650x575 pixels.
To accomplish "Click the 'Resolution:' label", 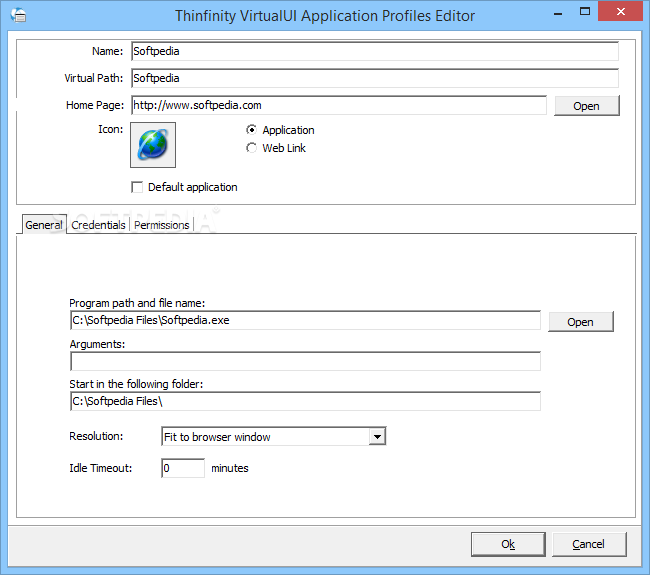I will (96, 436).
